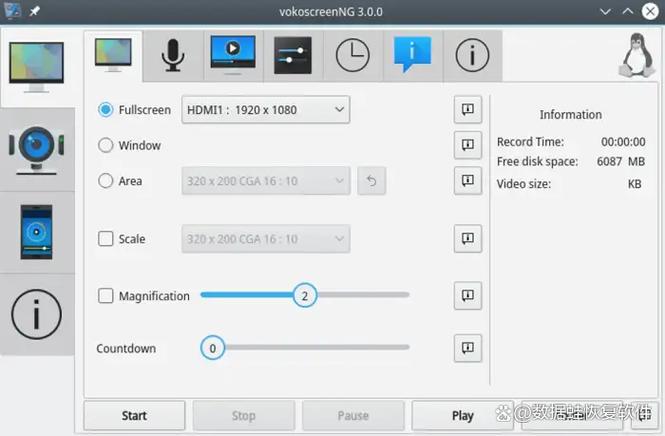Screen dimensions: 665x436
Task: Click the Play button
Action: pos(463,416)
